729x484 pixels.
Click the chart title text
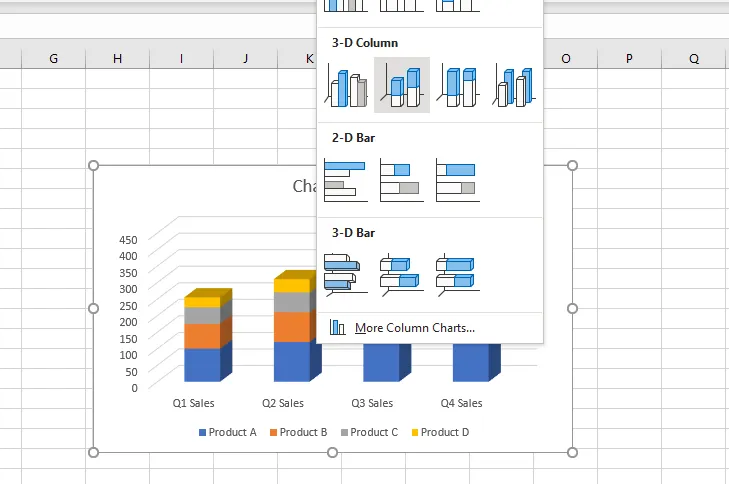(x=304, y=186)
